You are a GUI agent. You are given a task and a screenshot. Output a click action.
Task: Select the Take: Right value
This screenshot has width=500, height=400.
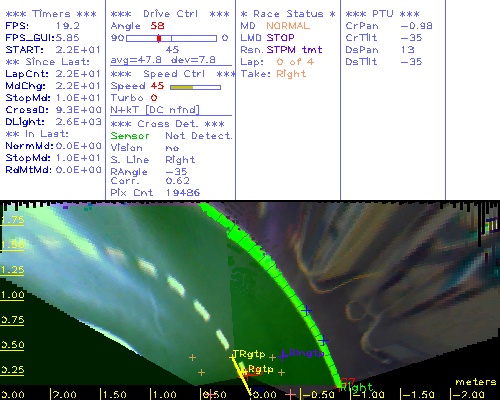point(291,74)
